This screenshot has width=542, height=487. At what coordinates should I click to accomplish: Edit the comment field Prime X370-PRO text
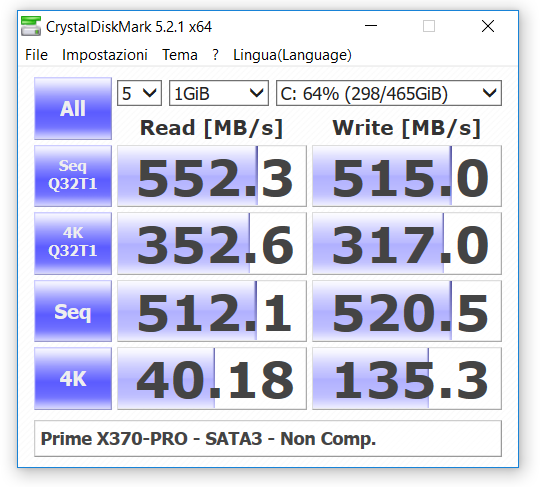click(x=268, y=439)
